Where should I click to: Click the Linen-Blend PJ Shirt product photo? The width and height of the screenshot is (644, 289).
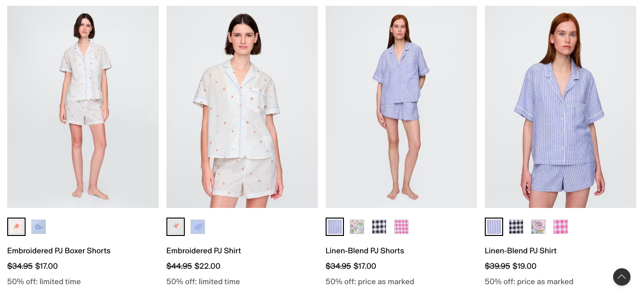(x=561, y=107)
